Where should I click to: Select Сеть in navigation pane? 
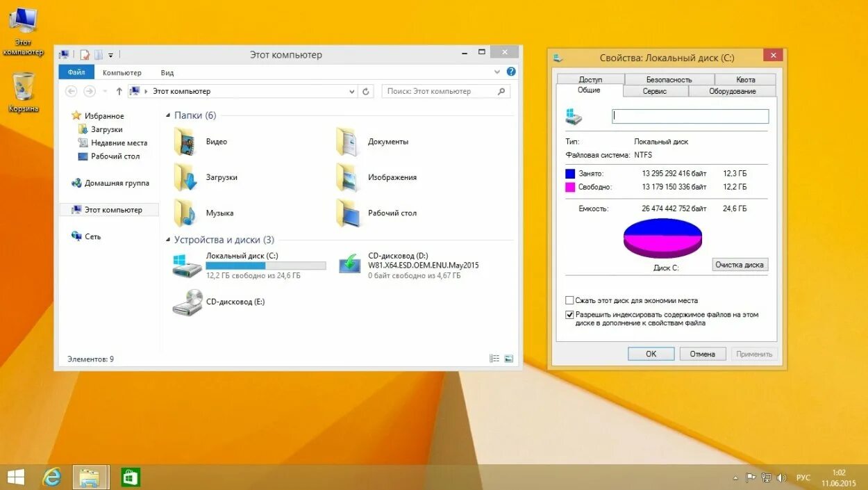86,236
